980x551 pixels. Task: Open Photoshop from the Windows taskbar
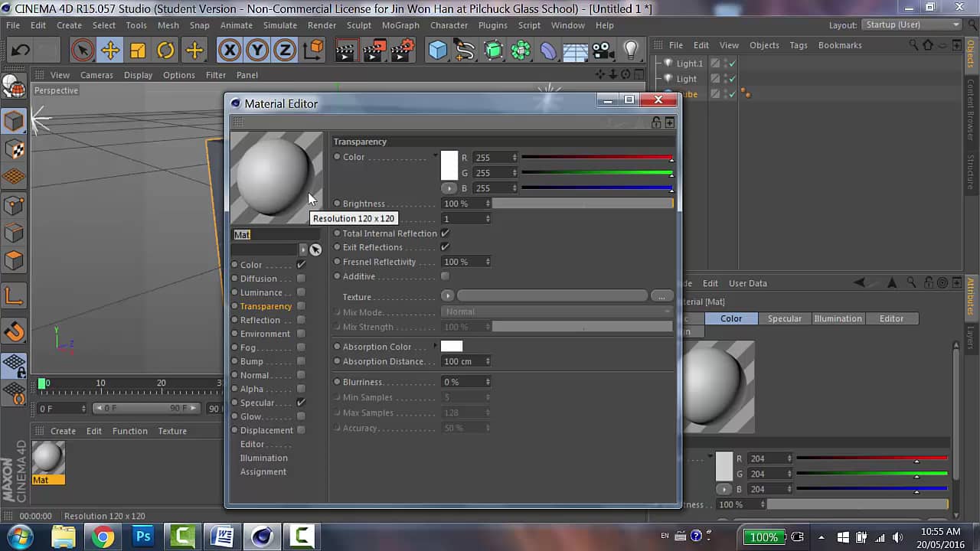point(143,537)
